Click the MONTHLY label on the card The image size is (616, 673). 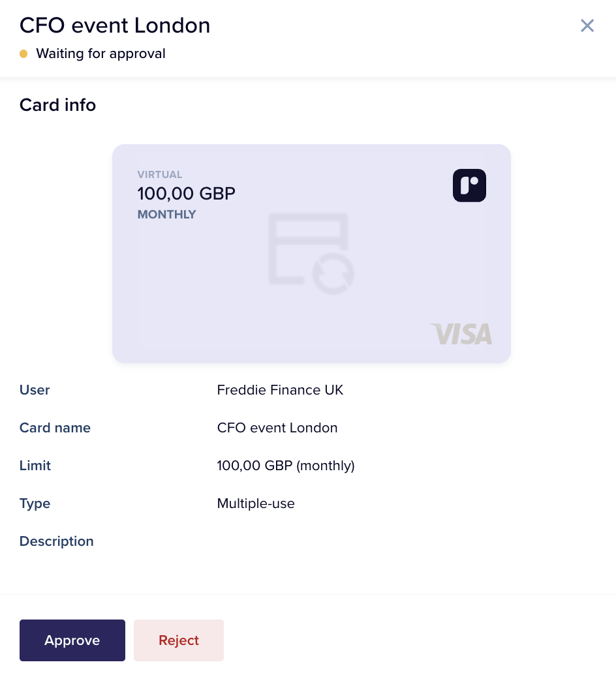coord(166,215)
